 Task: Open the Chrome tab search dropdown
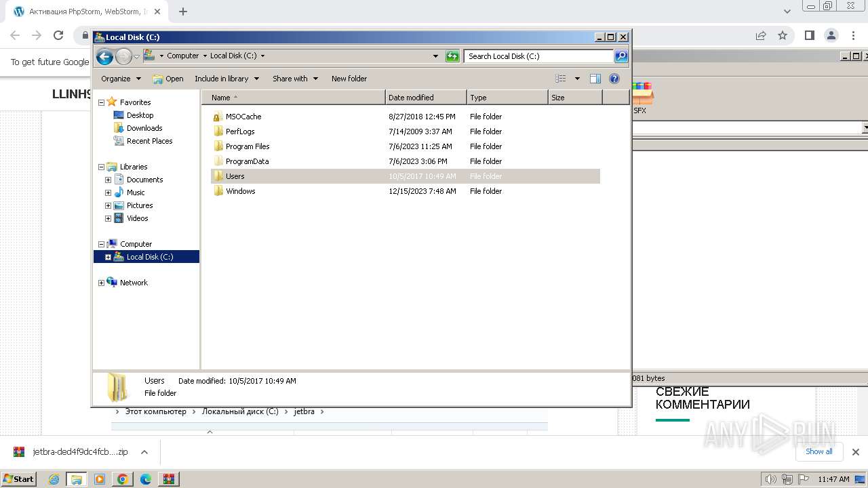pyautogui.click(x=787, y=12)
